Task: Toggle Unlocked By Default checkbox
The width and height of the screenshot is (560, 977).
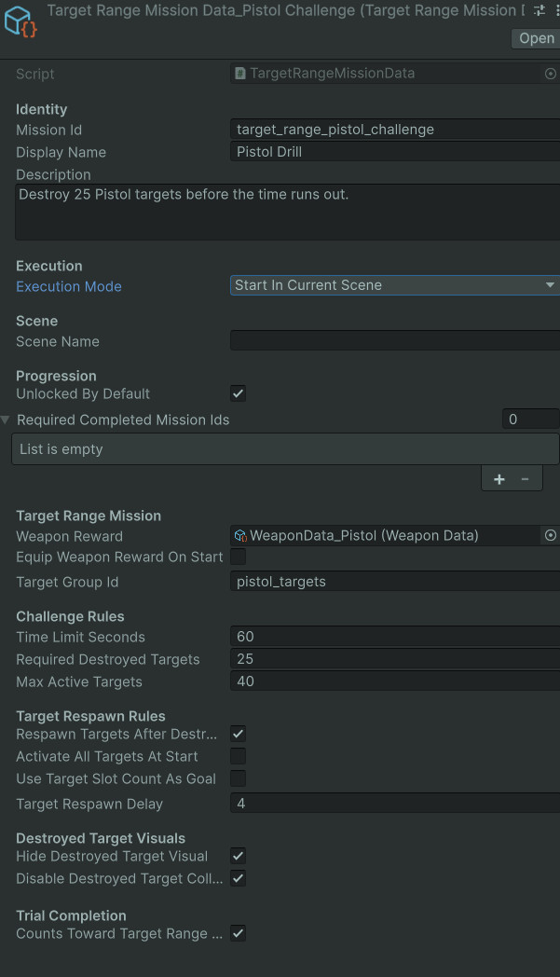Action: (238, 393)
